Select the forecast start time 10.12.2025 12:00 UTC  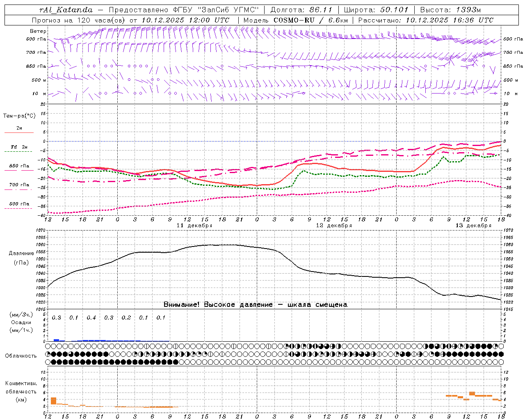[x=185, y=20]
